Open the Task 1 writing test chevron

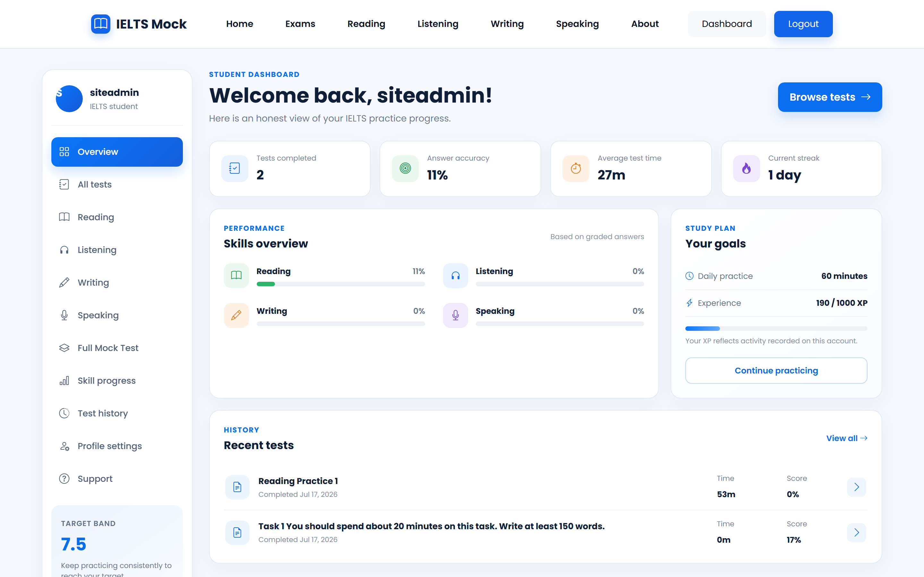856,532
